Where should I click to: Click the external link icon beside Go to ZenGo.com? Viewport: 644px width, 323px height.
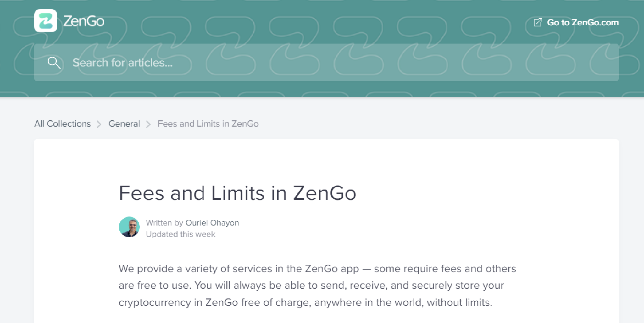pyautogui.click(x=538, y=22)
